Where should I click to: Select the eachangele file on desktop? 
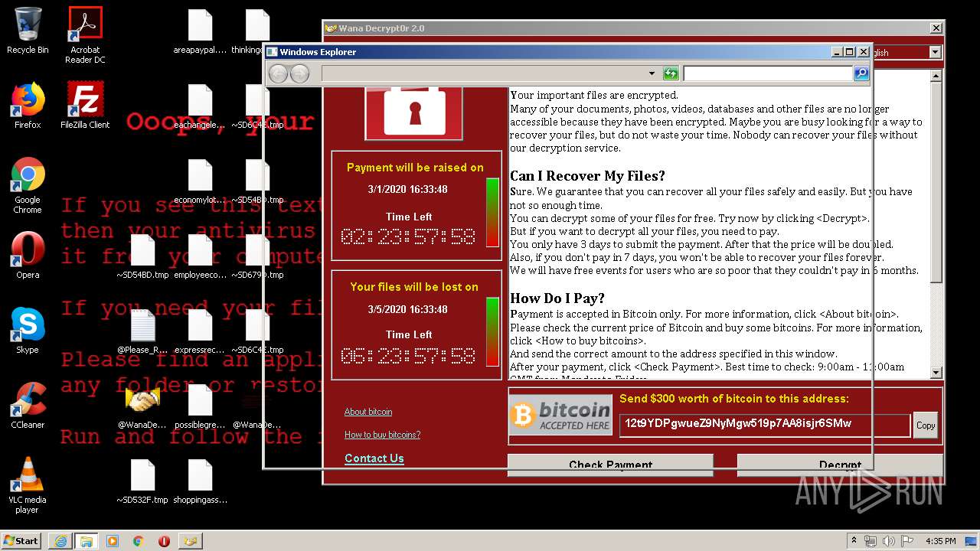[x=200, y=106]
